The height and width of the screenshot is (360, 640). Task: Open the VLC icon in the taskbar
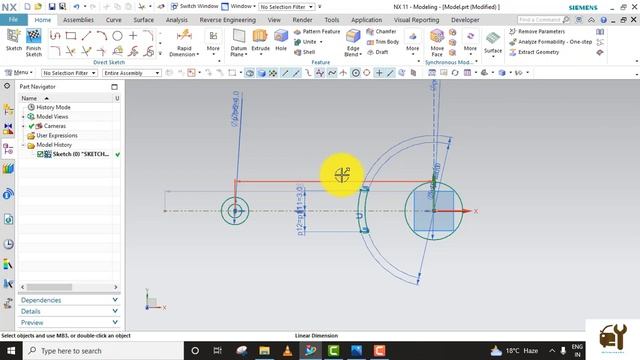click(x=287, y=351)
